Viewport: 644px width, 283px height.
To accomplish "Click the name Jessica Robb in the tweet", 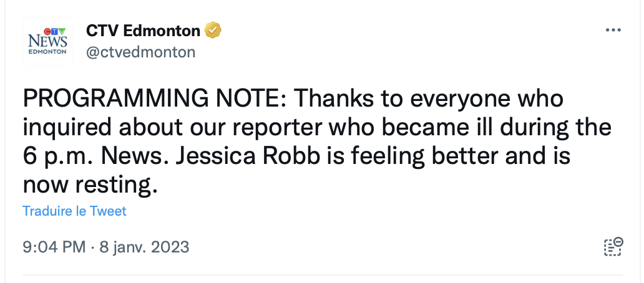I will point(248,156).
